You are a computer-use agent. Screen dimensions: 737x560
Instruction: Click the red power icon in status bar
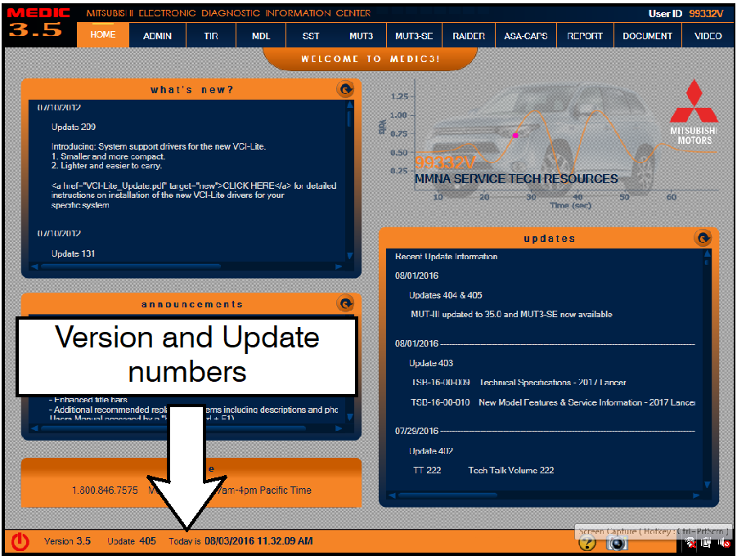coord(20,541)
